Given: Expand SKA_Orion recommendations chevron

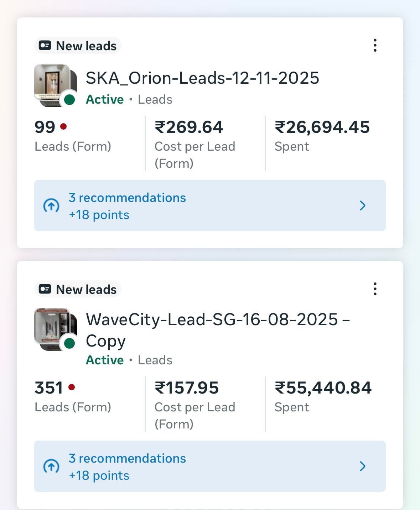Looking at the screenshot, I should (363, 205).
